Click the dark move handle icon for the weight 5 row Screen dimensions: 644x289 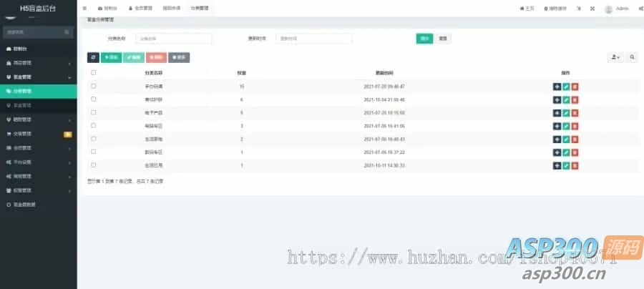pos(557,113)
